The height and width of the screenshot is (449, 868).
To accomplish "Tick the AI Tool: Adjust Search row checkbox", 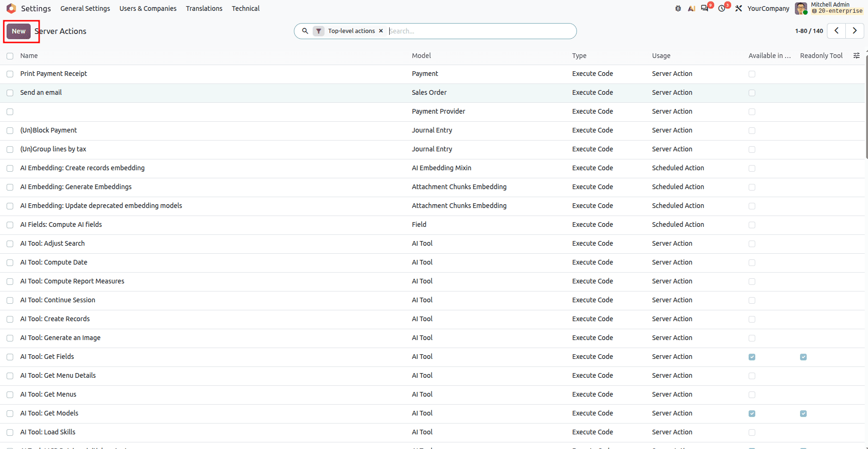I will click(x=10, y=244).
